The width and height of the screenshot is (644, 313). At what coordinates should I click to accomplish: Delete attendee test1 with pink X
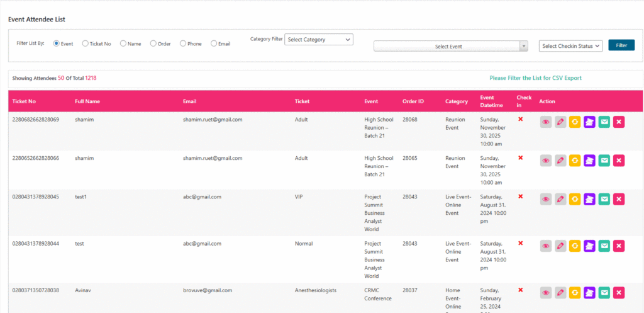(x=619, y=199)
